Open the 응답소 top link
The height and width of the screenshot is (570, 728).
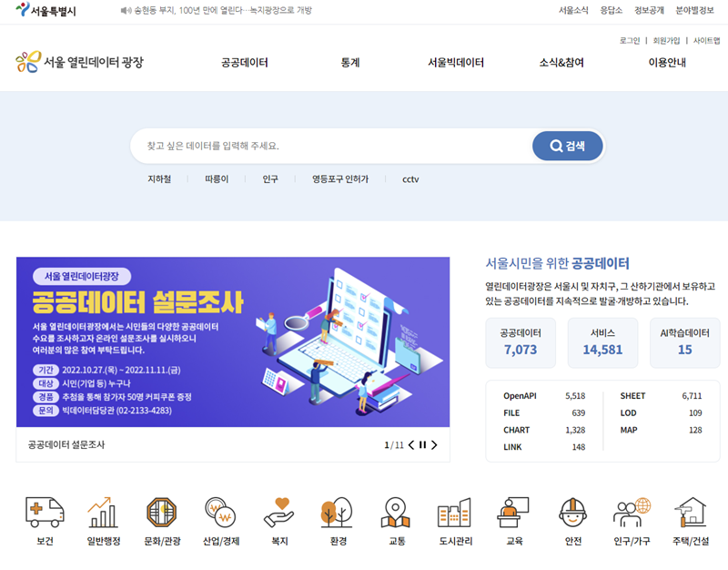[x=611, y=10]
